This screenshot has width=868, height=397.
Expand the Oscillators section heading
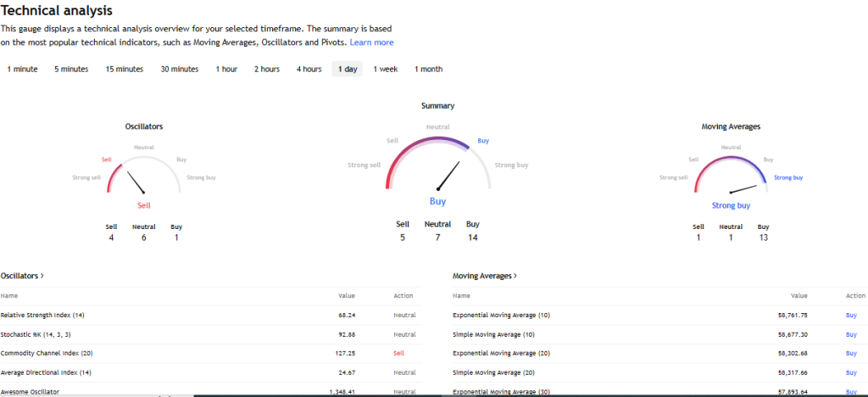[x=23, y=275]
